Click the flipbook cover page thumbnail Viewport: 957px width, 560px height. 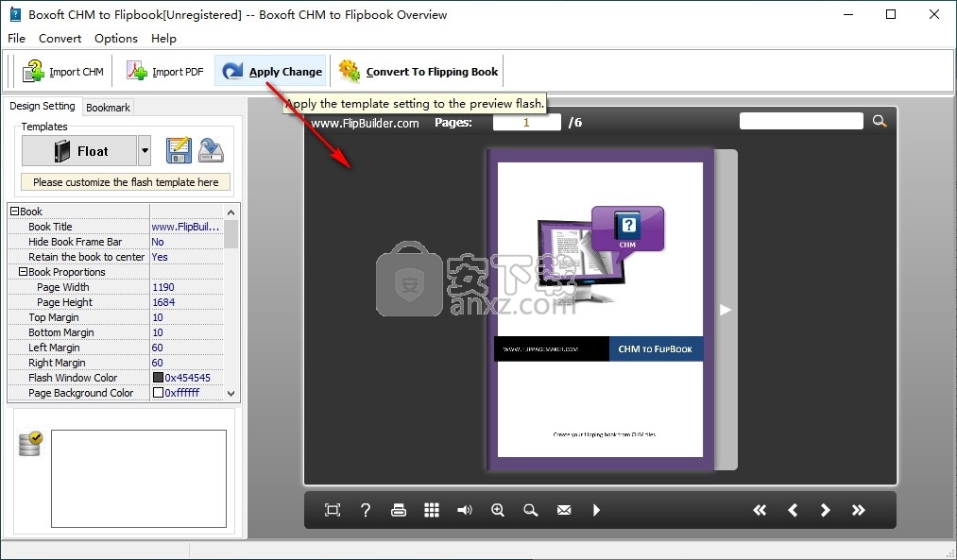[600, 310]
